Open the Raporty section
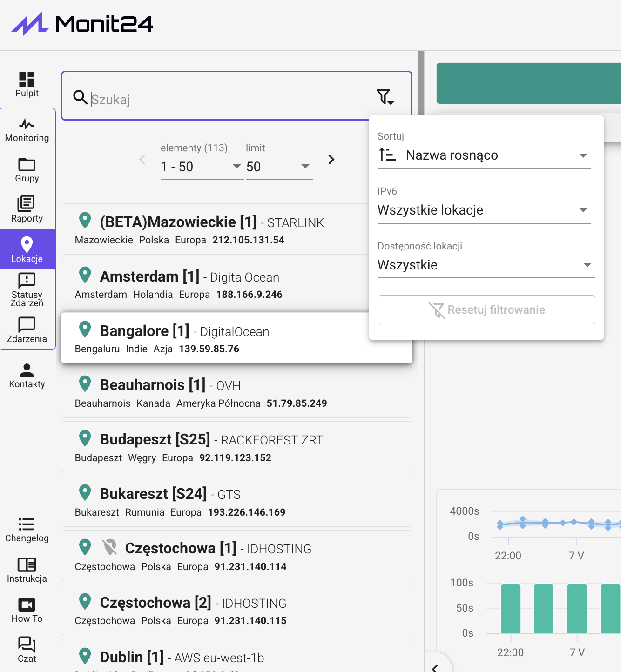621x672 pixels. pos(27,209)
